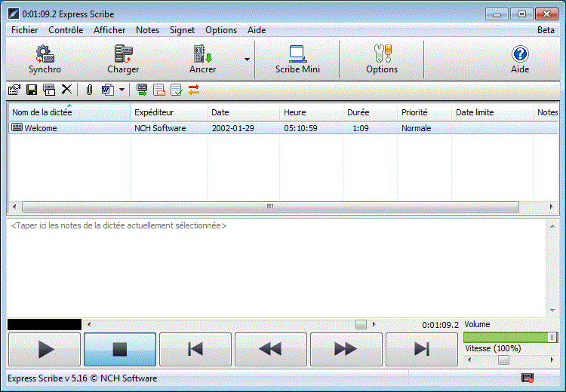Viewport: 566px width, 392px height.
Task: Open the Options menu in menu bar
Action: tap(221, 30)
